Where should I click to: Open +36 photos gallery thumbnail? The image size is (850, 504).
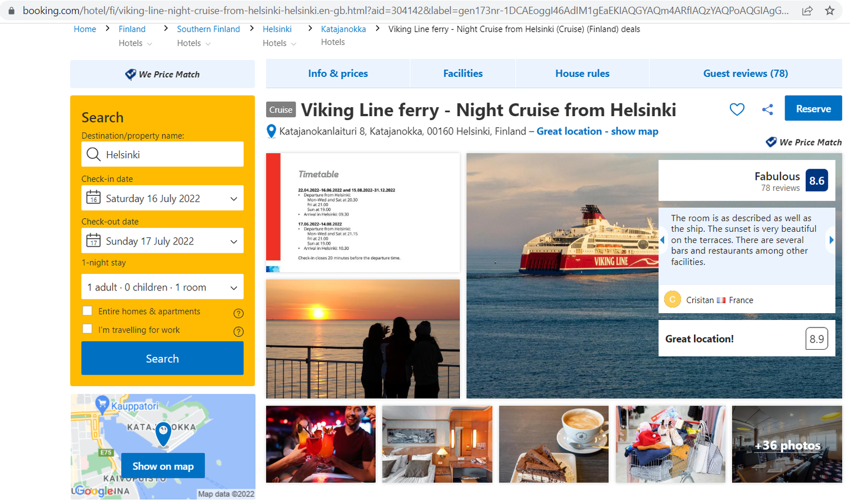[787, 444]
